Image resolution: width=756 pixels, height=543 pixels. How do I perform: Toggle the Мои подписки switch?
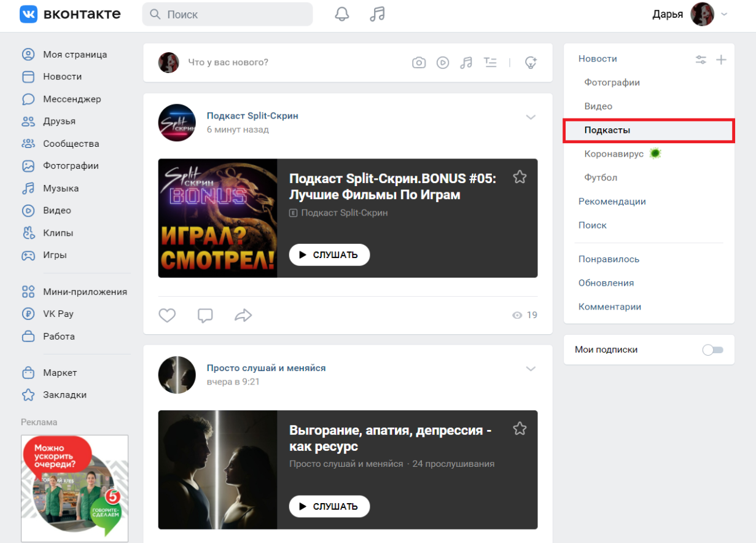pos(713,350)
